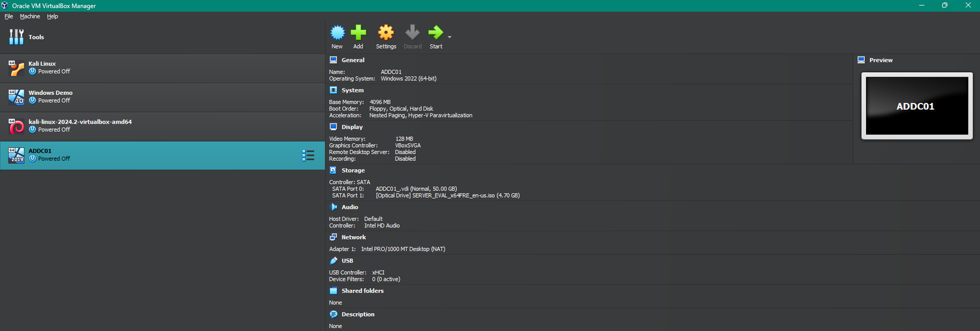Click the Powered Off status under Kali Linux
The image size is (980, 331).
tap(54, 72)
